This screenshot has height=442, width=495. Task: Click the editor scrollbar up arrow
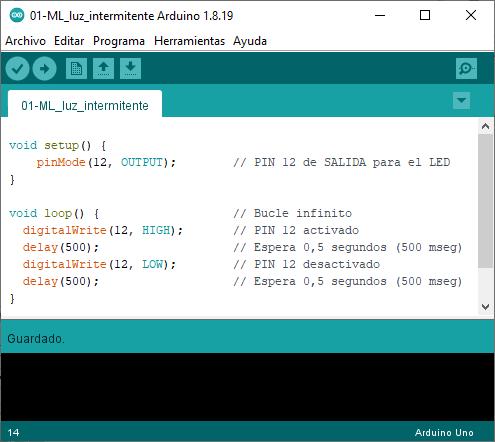click(x=485, y=126)
